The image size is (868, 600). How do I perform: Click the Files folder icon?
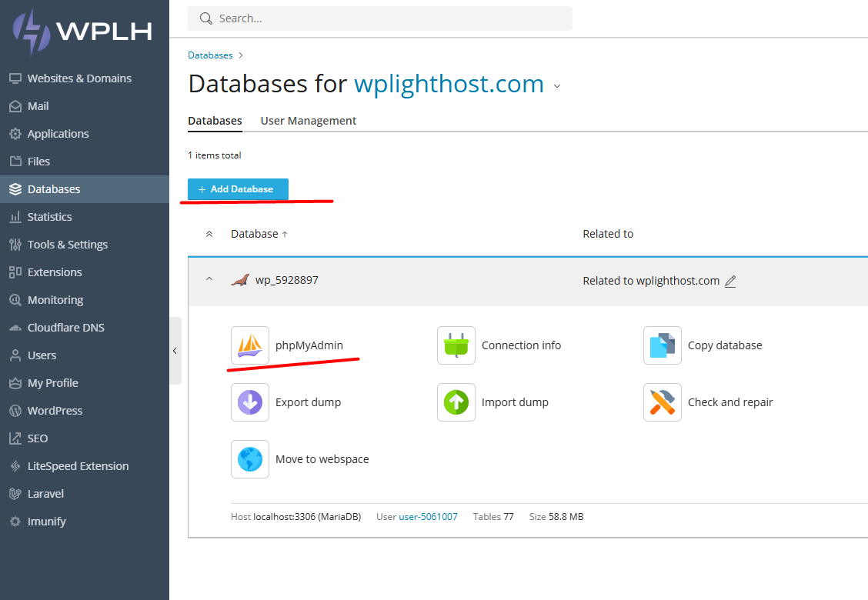point(15,162)
